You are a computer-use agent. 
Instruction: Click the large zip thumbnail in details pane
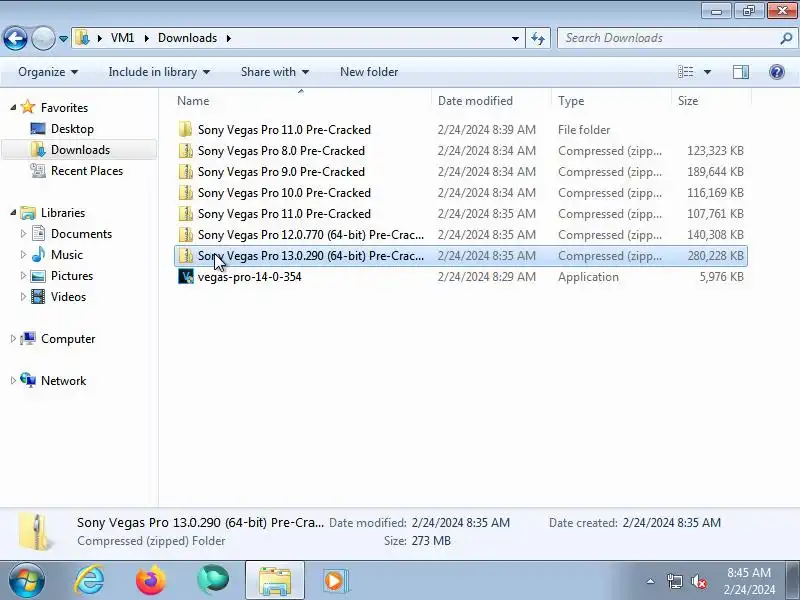tap(36, 532)
